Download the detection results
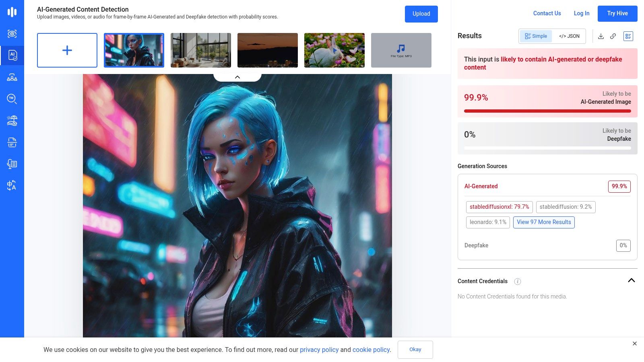This screenshot has height=362, width=644. (601, 36)
